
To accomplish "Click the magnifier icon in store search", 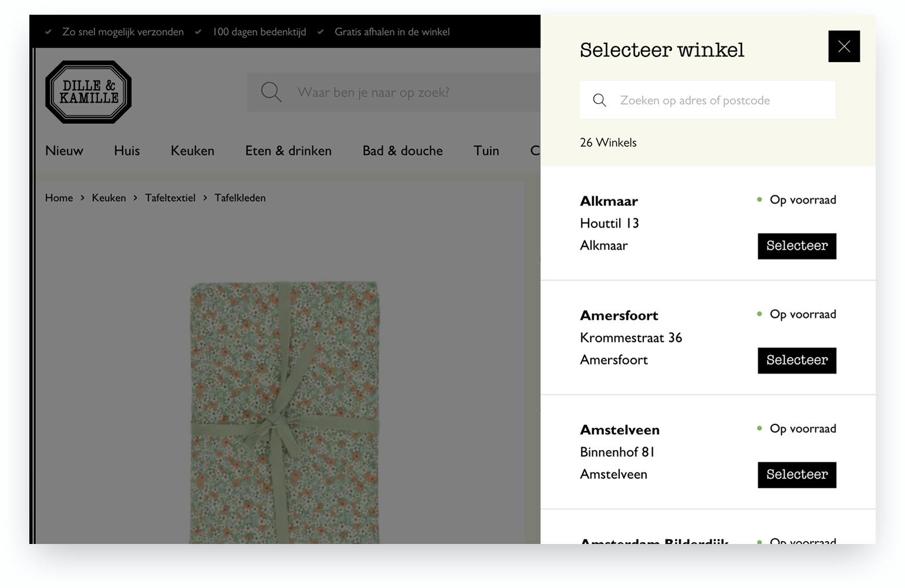I will tap(599, 100).
